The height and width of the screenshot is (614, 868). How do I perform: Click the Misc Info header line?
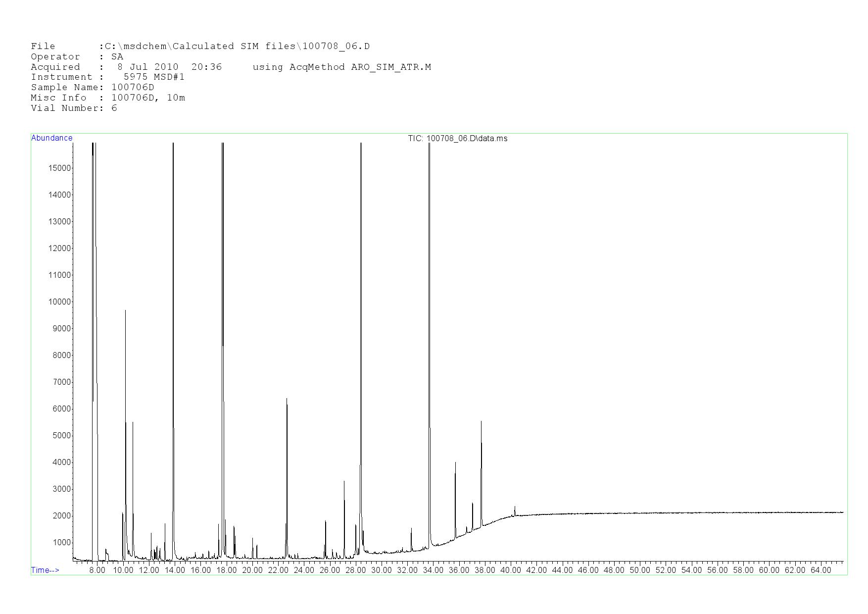(107, 98)
